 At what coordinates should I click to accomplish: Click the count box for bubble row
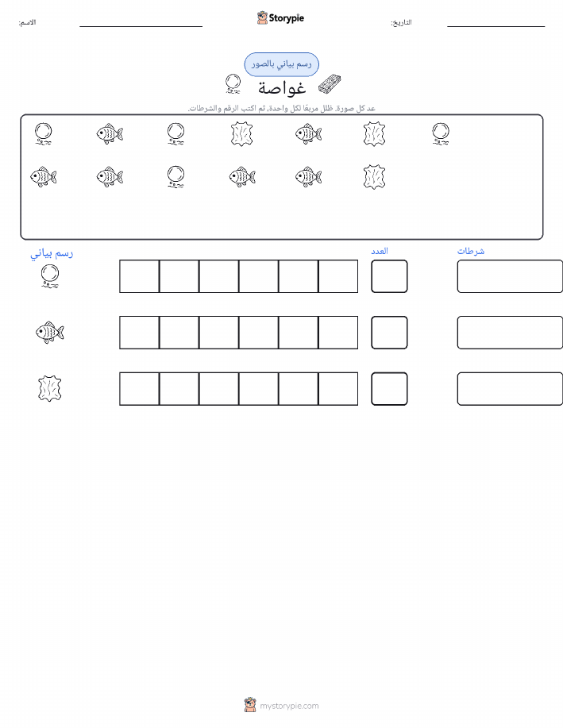click(389, 276)
